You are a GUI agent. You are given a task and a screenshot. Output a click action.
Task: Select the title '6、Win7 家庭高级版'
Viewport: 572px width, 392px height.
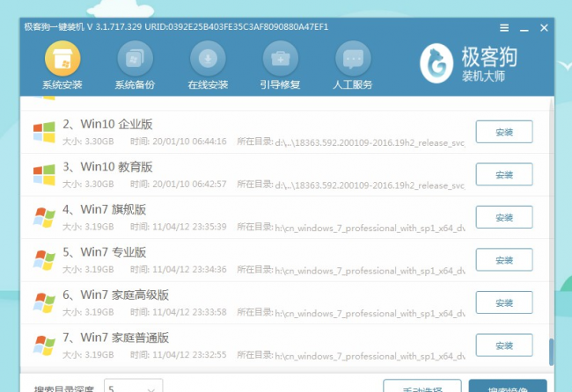coord(115,294)
